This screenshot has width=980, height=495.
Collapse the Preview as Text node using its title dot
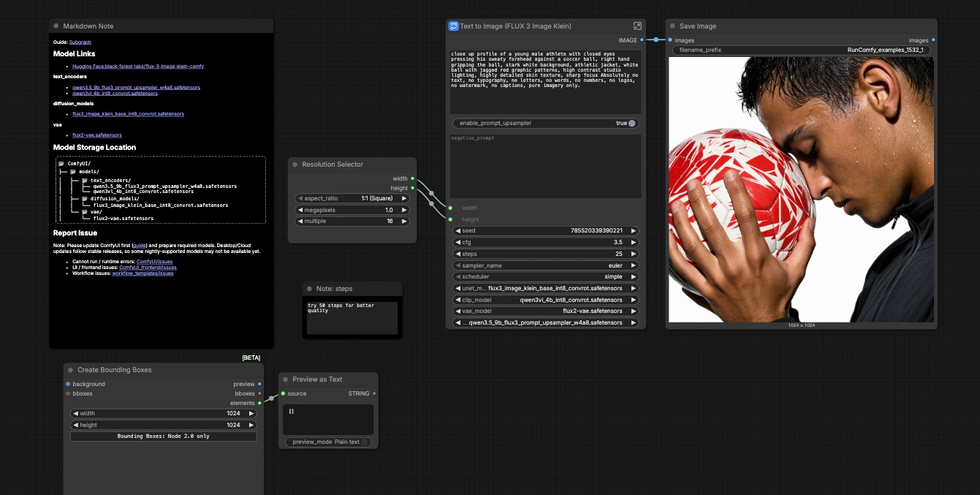[x=286, y=379]
